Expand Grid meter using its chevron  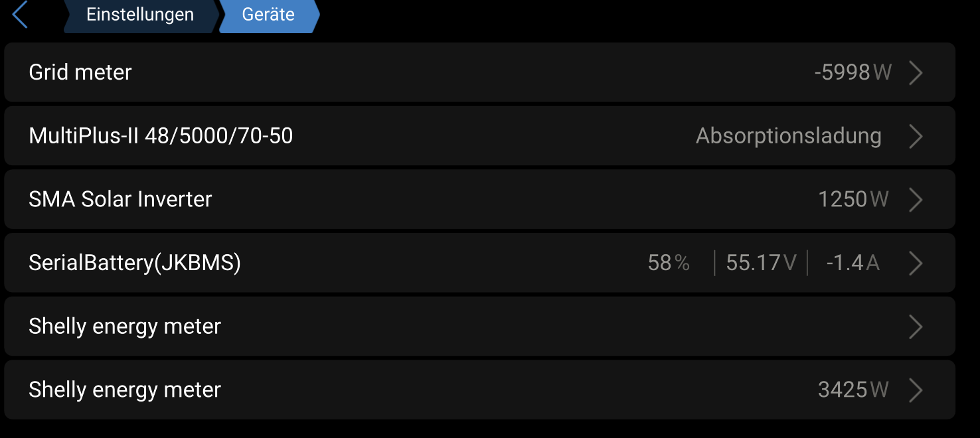916,72
